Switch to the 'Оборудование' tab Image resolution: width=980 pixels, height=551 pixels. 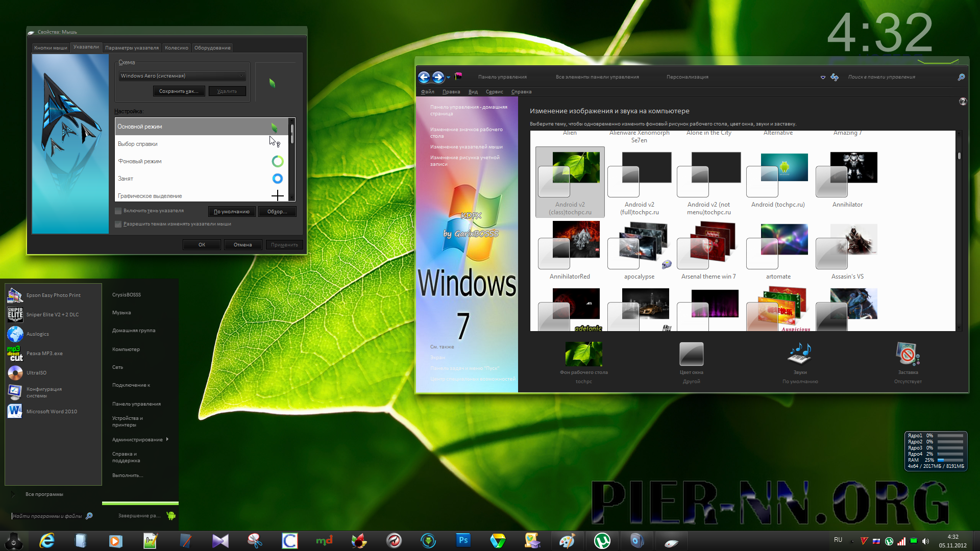pos(212,47)
